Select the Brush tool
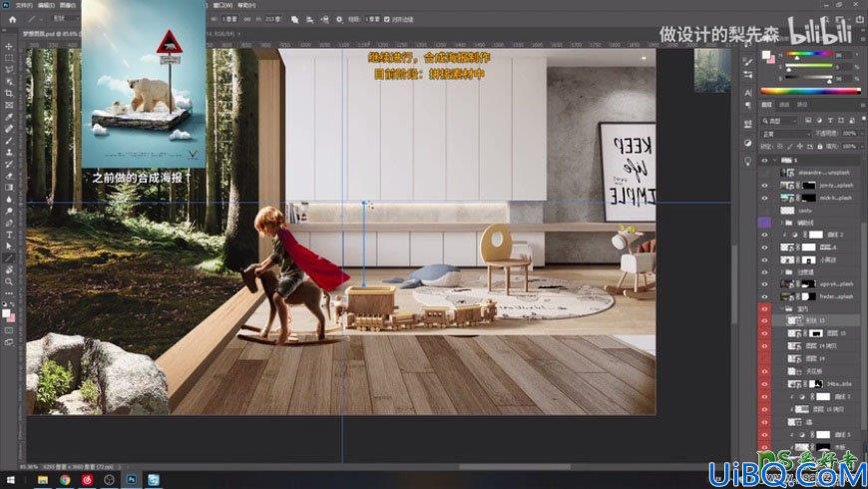Image resolution: width=868 pixels, height=489 pixels. 9,140
